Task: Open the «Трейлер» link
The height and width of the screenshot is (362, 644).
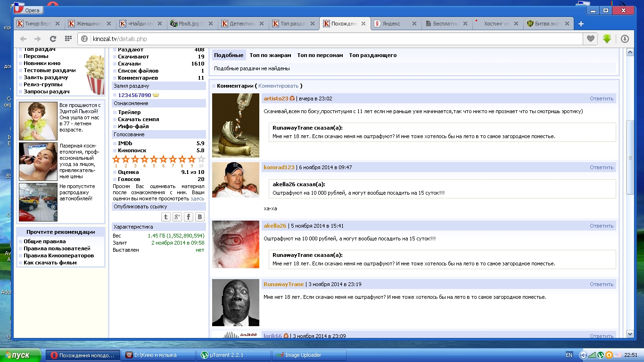Action: click(x=129, y=112)
